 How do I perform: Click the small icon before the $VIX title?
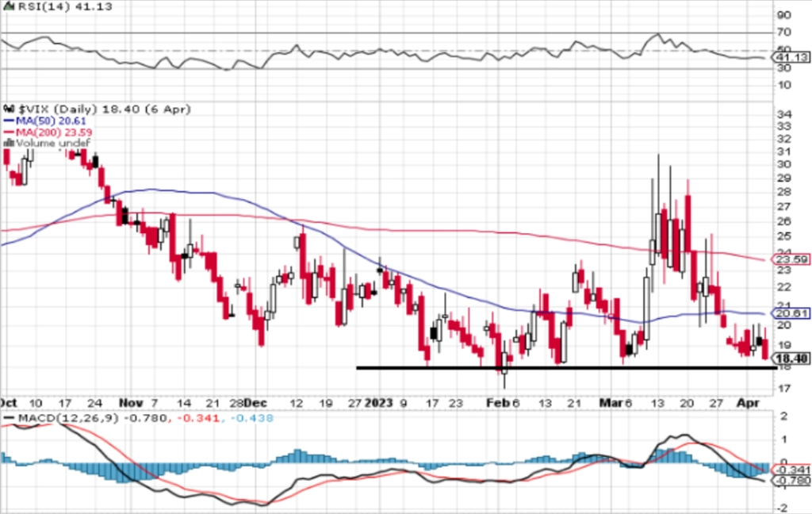pyautogui.click(x=9, y=108)
